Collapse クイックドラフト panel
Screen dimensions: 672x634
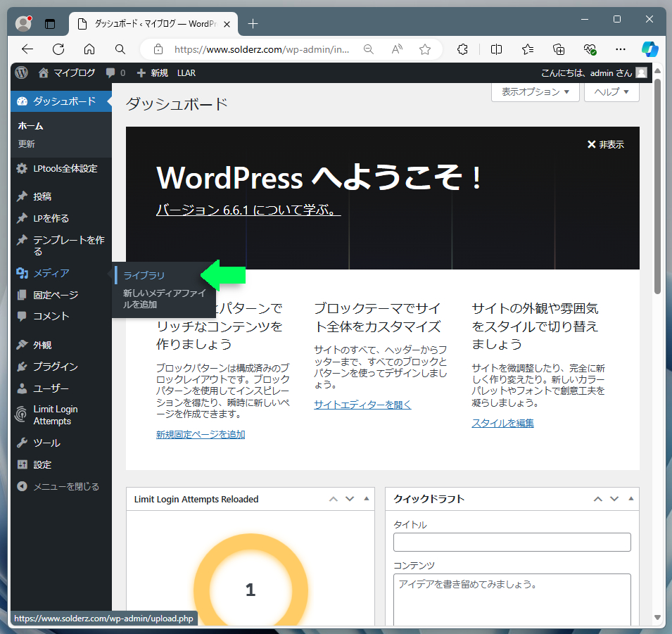click(x=631, y=498)
